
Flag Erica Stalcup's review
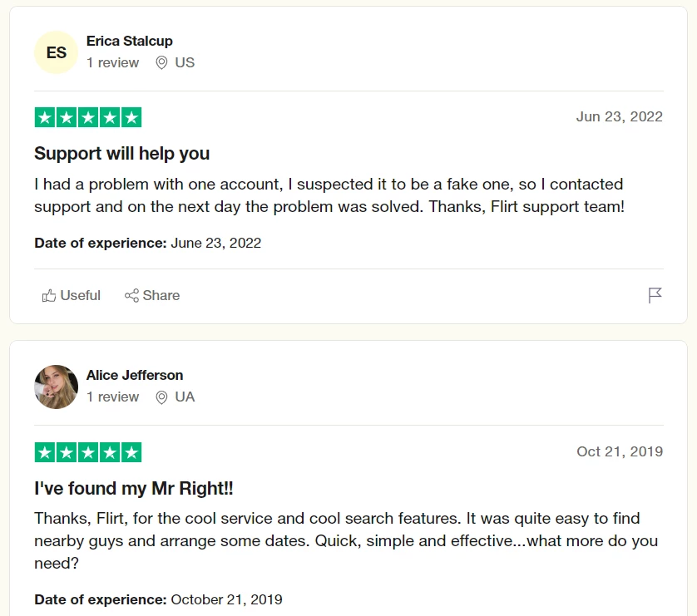pos(655,295)
